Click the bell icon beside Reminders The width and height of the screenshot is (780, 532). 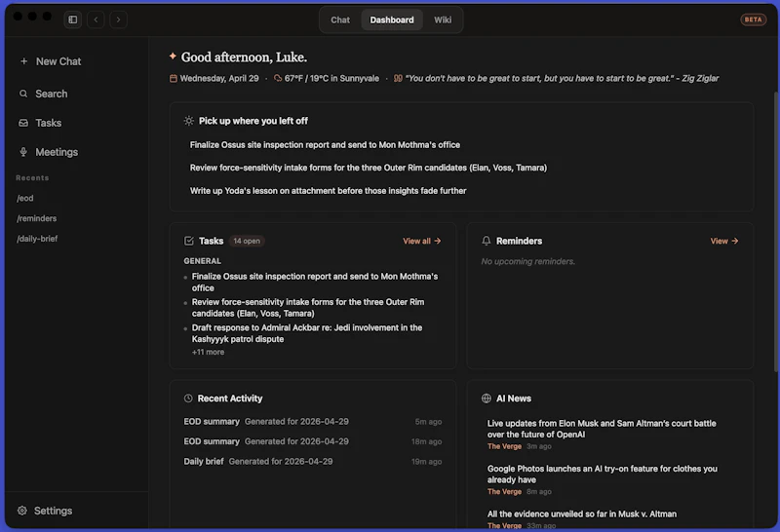click(x=486, y=241)
